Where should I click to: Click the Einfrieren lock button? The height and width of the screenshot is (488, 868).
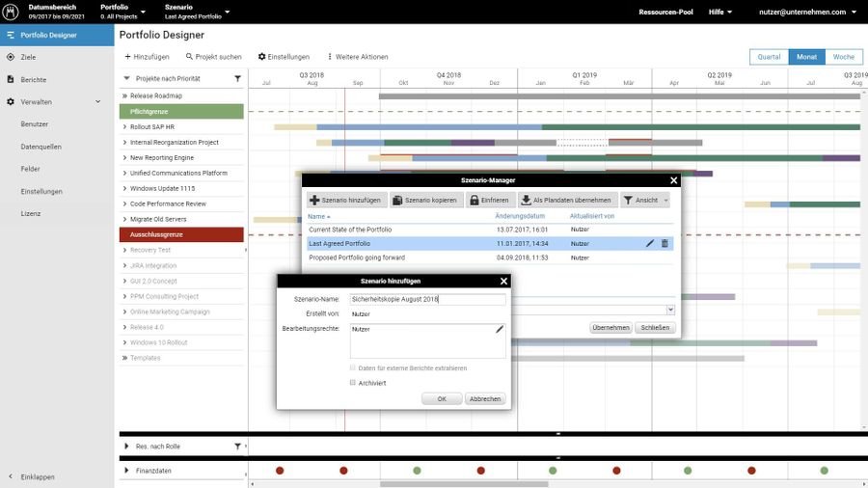tap(489, 201)
